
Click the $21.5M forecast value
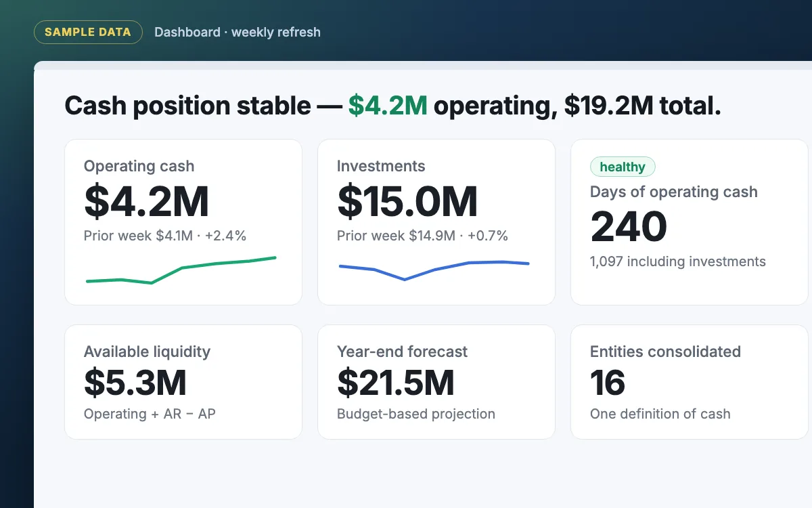(396, 383)
